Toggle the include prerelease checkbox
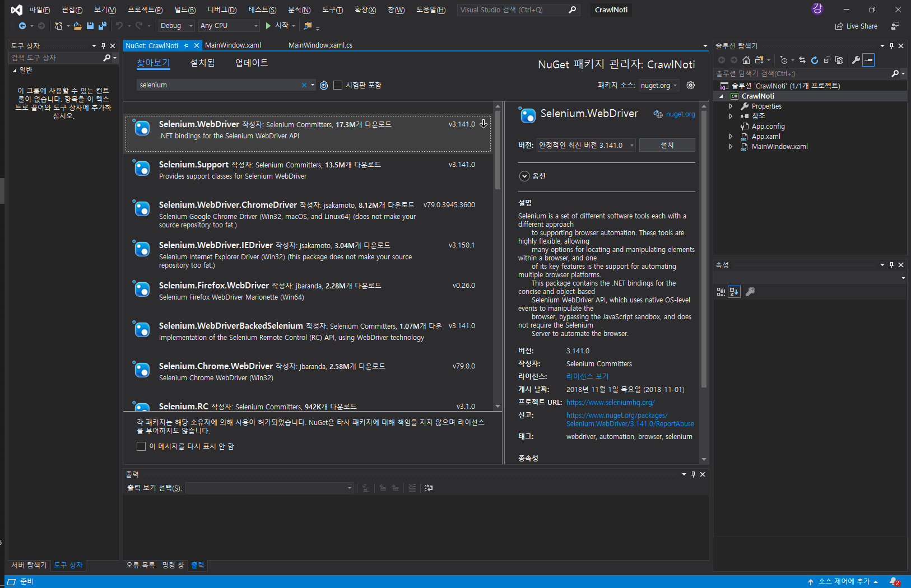The height and width of the screenshot is (588, 911). point(338,85)
